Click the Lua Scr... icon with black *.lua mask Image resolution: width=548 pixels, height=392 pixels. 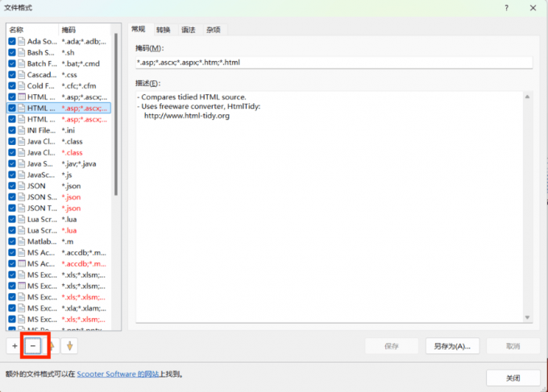coord(21,220)
